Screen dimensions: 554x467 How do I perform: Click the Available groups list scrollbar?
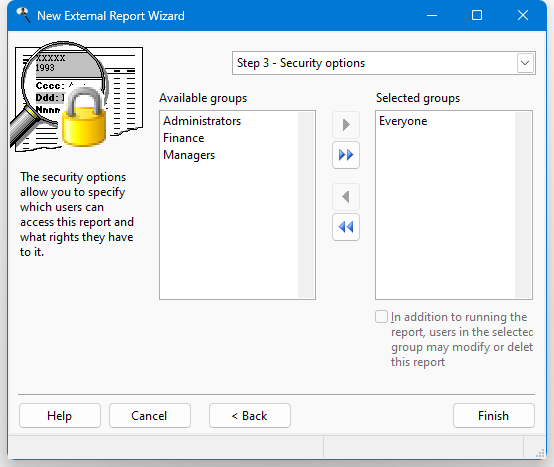click(306, 205)
